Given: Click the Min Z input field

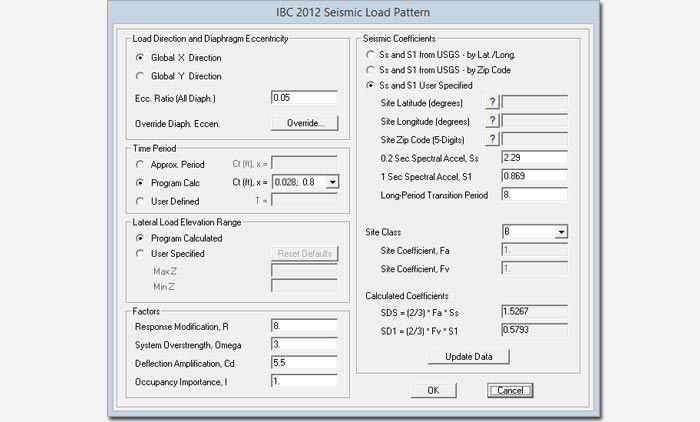Looking at the screenshot, I should click(x=304, y=286).
